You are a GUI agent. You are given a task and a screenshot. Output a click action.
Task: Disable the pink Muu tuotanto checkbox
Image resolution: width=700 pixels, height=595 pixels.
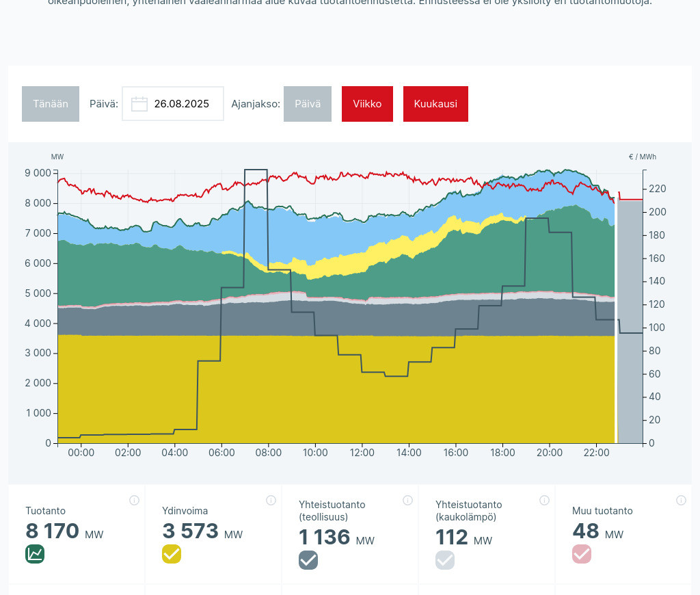(582, 554)
